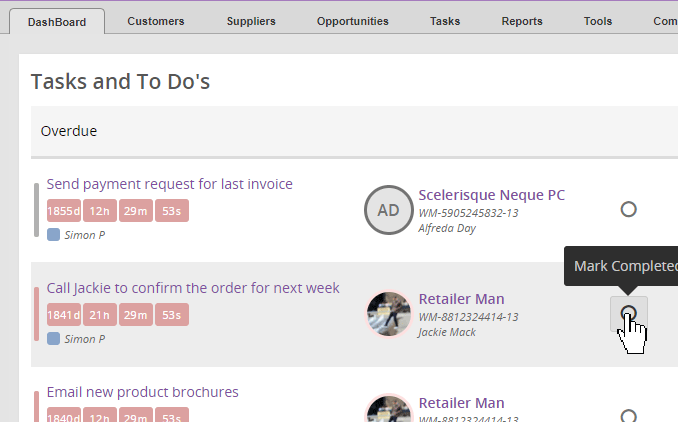Viewport: 678px width, 422px height.
Task: Click the Overdue section header
Action: click(69, 131)
